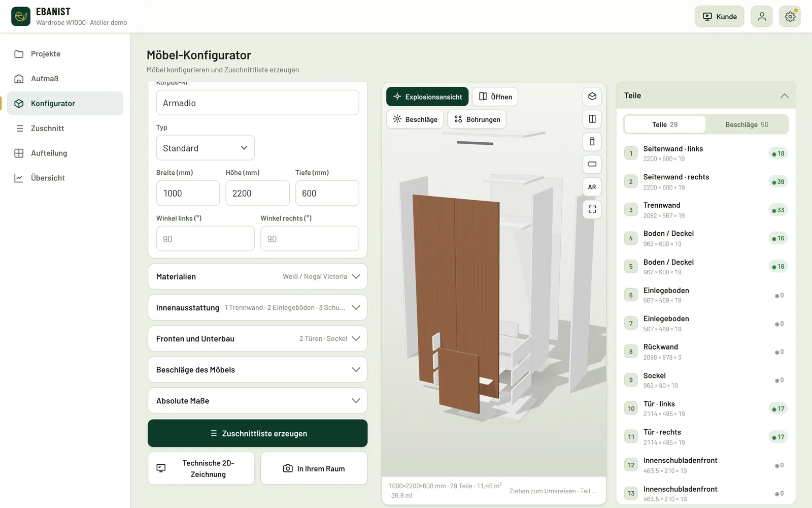Switch to Kunde presentation mode
812x508 pixels.
pos(720,17)
